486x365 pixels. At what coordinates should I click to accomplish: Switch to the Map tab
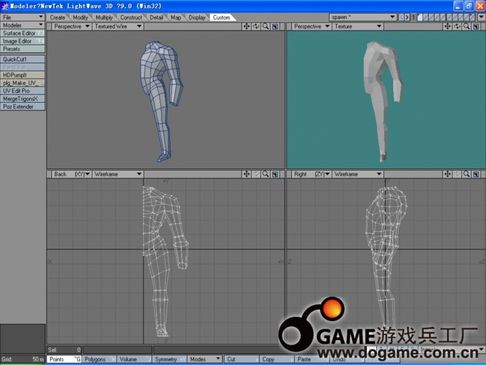point(176,17)
